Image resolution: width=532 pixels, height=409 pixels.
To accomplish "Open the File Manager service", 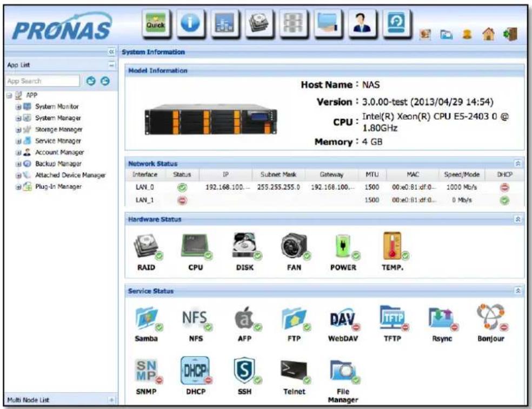I will tap(343, 381).
